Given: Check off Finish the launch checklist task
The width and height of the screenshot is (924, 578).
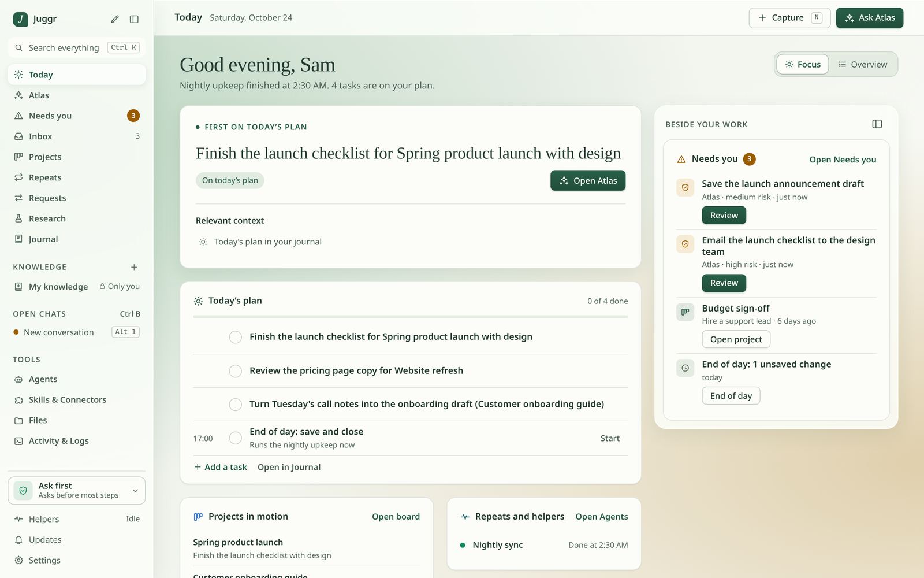Looking at the screenshot, I should pos(236,337).
